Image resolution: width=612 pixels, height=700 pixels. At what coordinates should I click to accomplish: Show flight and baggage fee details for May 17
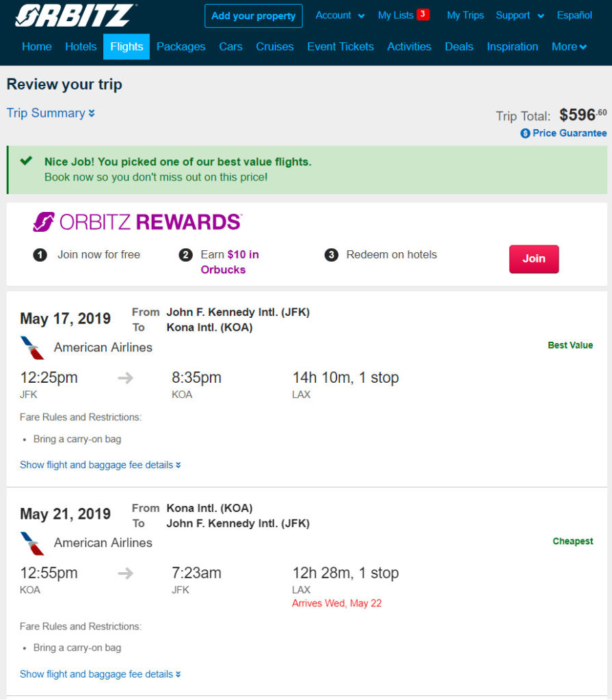point(100,465)
